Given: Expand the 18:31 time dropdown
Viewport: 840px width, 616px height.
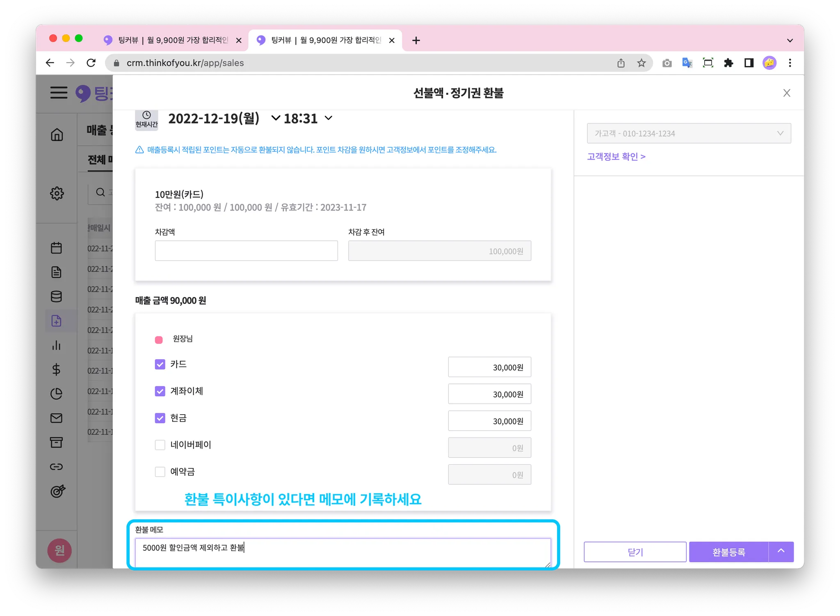Looking at the screenshot, I should tap(328, 119).
